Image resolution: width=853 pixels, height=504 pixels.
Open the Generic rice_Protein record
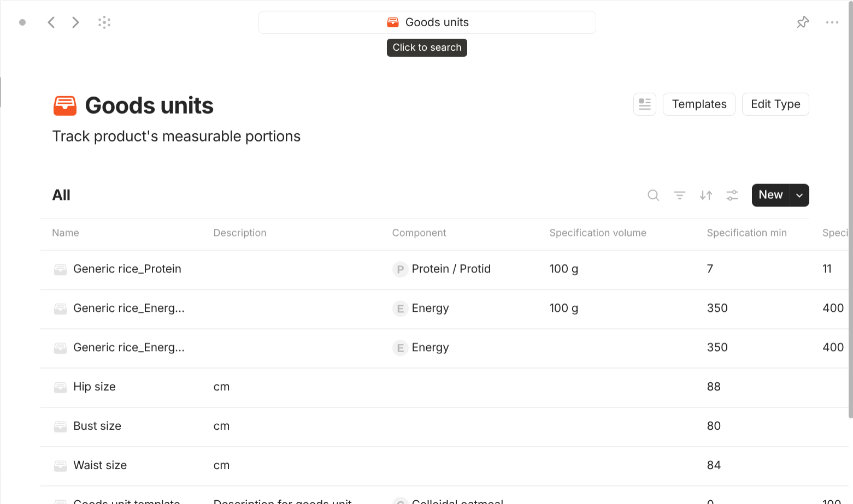[127, 269]
